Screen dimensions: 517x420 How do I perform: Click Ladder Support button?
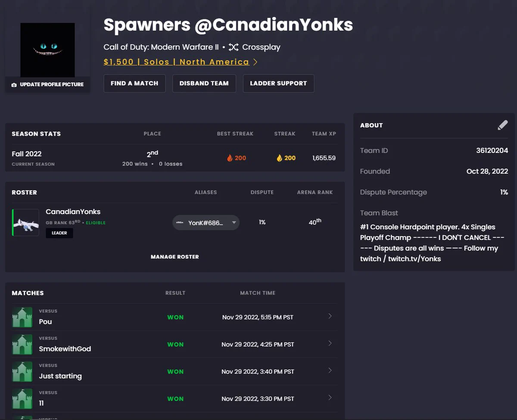[x=279, y=84]
